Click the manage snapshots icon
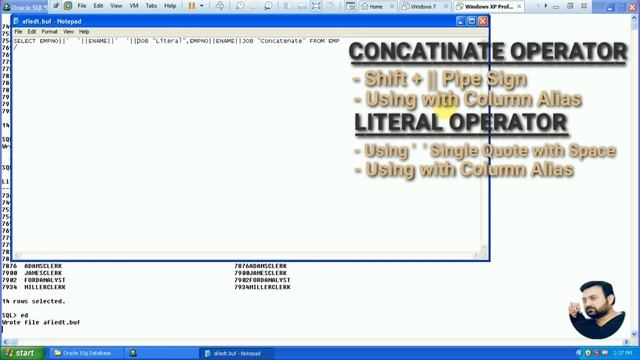 (x=268, y=6)
